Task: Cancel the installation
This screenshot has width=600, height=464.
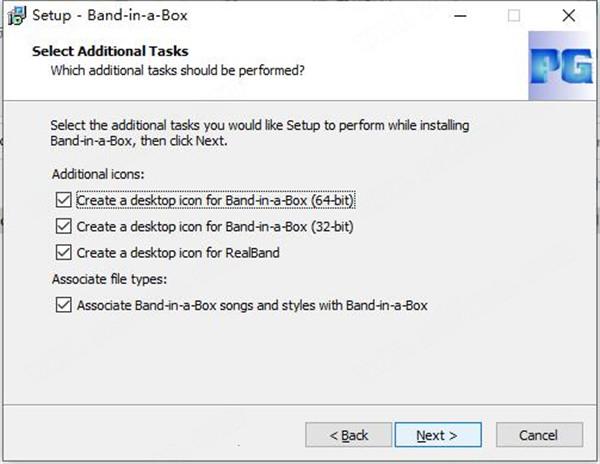Action: pyautogui.click(x=540, y=435)
